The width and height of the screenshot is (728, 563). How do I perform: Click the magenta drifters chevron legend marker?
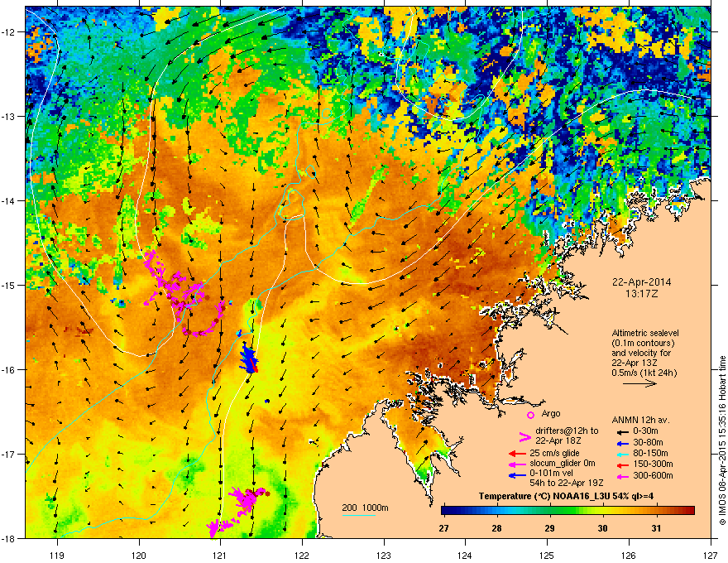(524, 437)
